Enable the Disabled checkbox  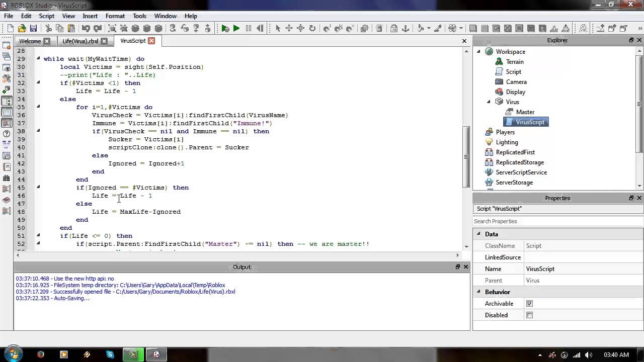click(529, 315)
